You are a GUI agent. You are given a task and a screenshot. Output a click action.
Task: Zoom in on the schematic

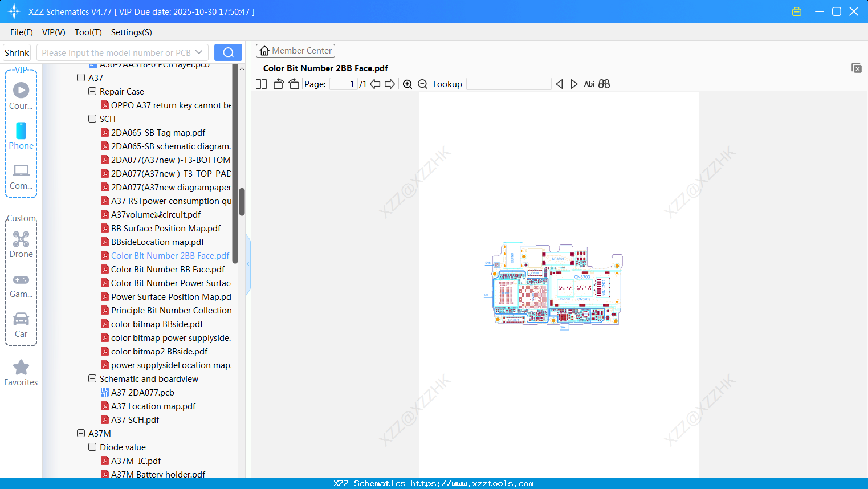tap(407, 84)
